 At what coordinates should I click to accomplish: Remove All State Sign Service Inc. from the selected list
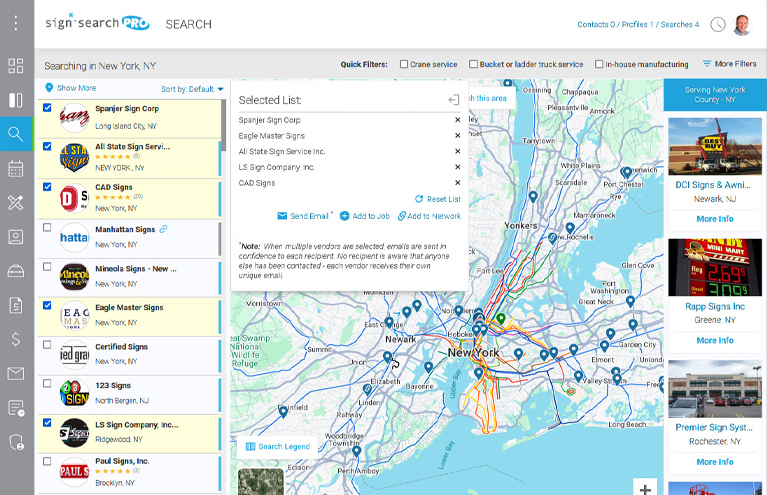coord(457,151)
